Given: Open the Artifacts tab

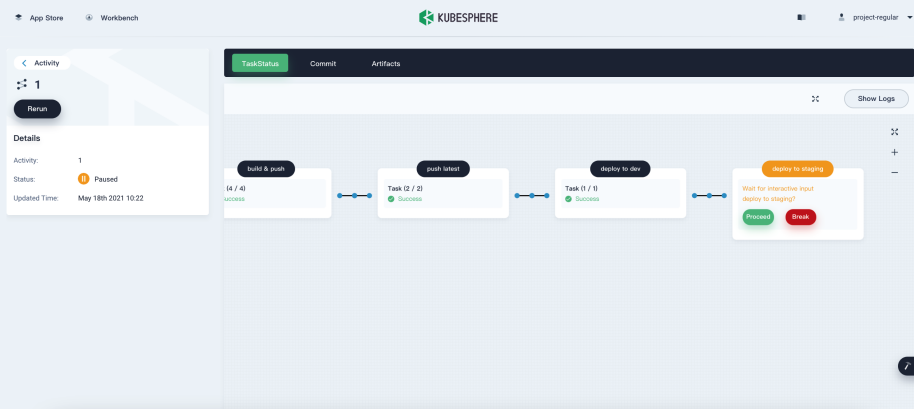Looking at the screenshot, I should pos(386,64).
